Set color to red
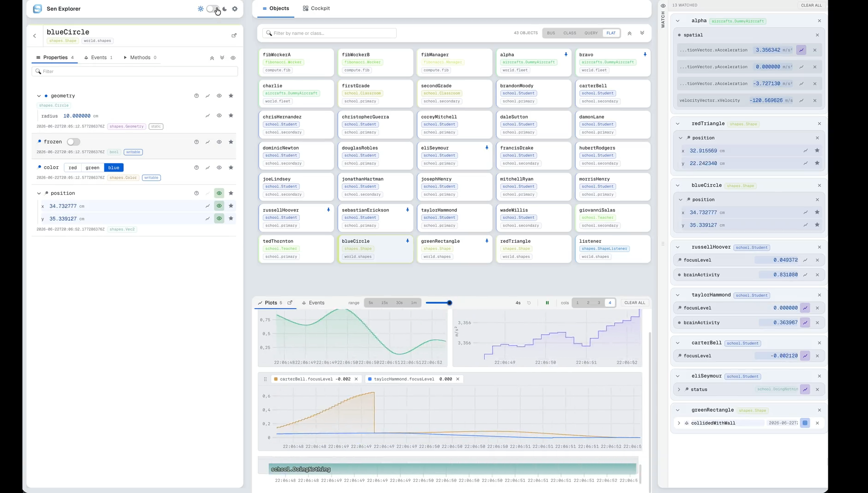This screenshot has width=868, height=493. click(72, 168)
